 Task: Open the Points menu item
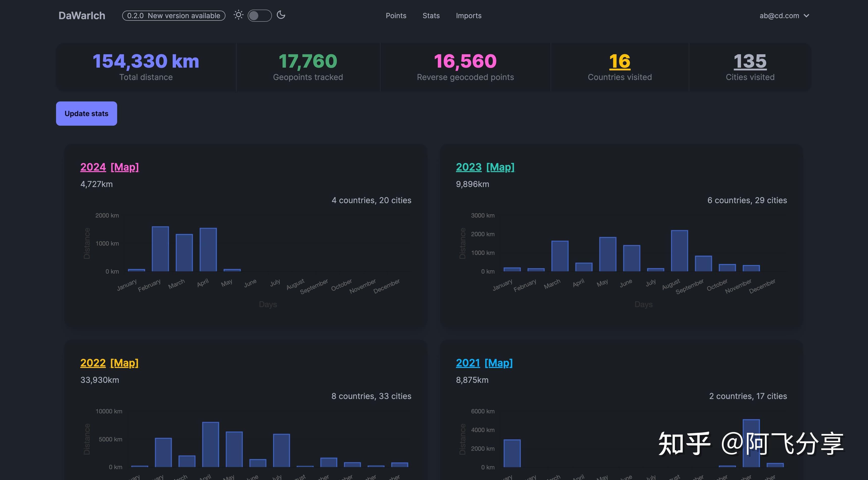click(396, 15)
